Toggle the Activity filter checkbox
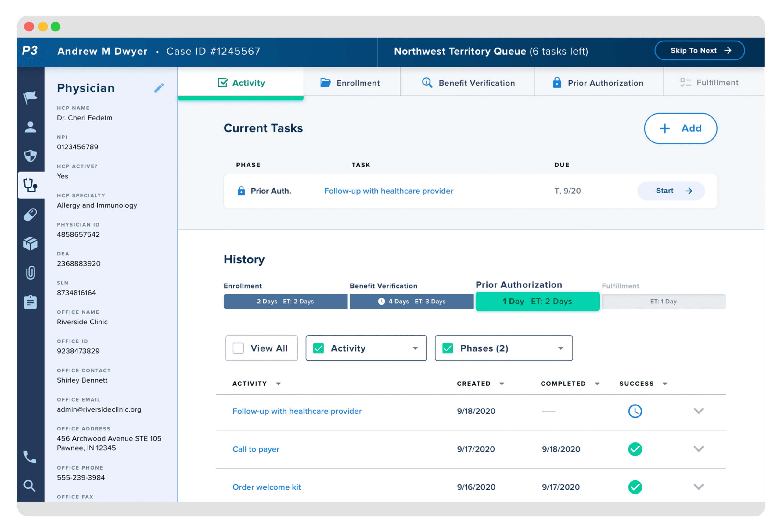 click(x=318, y=348)
